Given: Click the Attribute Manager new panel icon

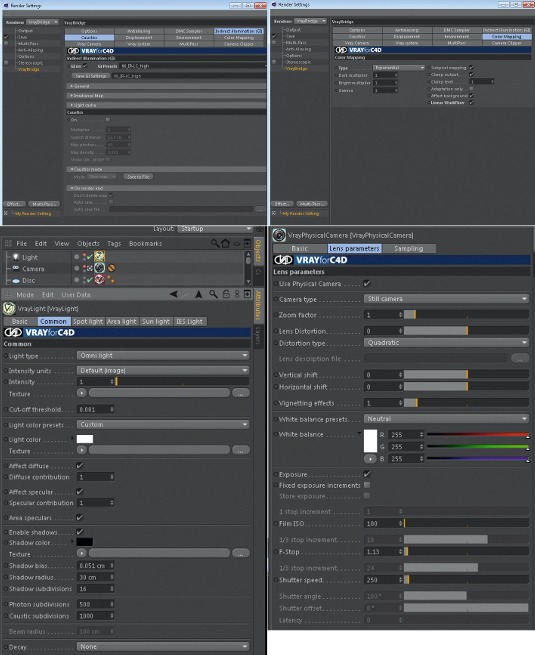Looking at the screenshot, I should 247,294.
